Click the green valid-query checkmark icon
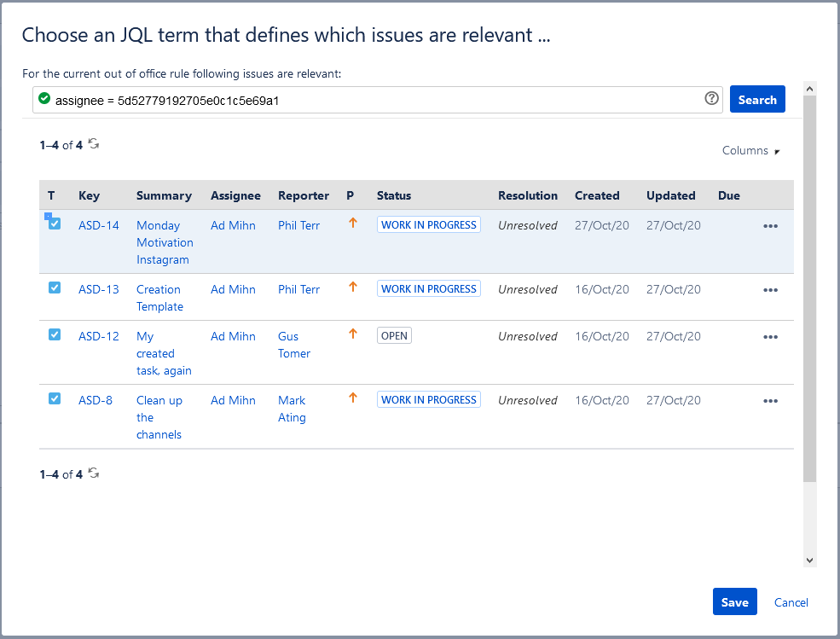The width and height of the screenshot is (840, 639). (44, 98)
